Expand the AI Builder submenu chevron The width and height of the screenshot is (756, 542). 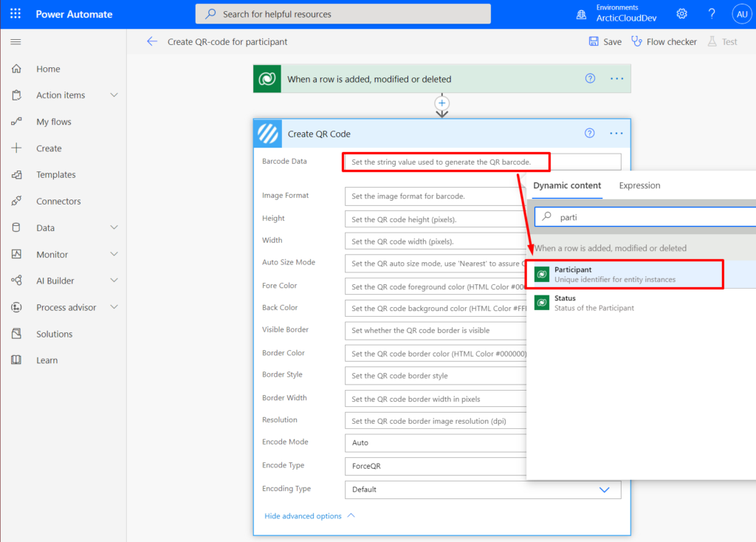(114, 280)
